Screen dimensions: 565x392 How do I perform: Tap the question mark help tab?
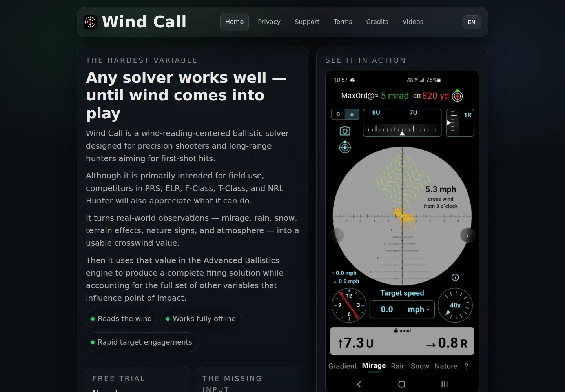point(467,366)
